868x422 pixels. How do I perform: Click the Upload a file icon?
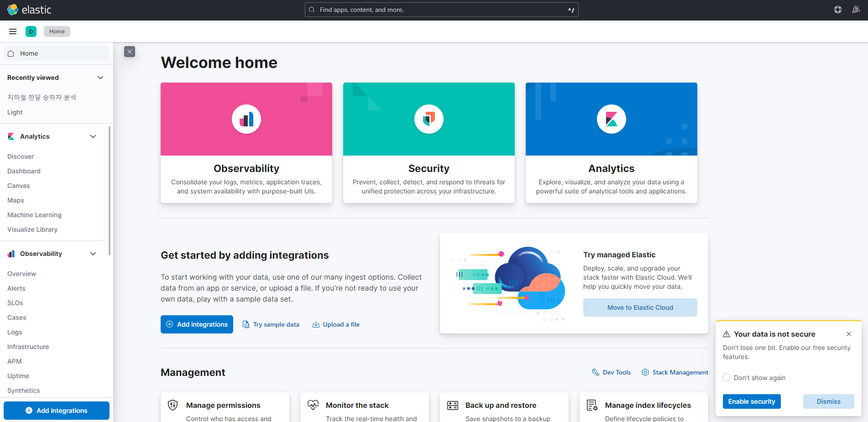[316, 324]
